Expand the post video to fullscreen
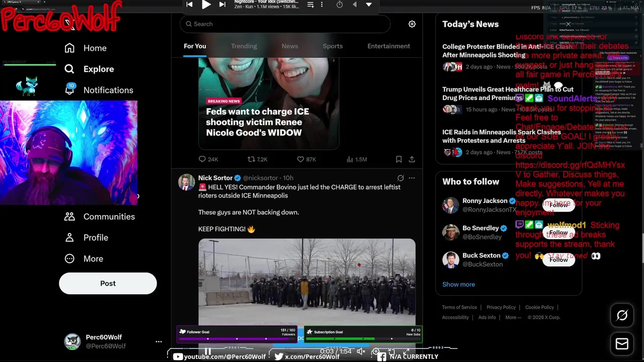The width and height of the screenshot is (644, 362). tap(406, 351)
